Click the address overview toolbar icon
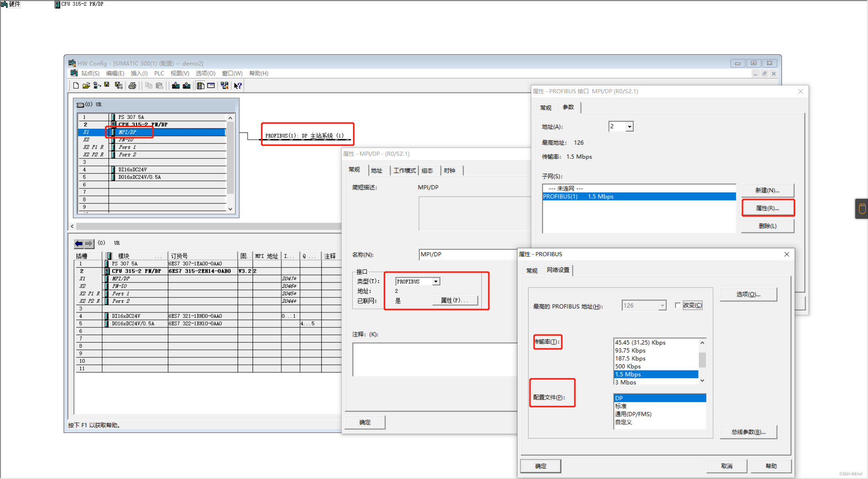868x479 pixels. [x=211, y=86]
